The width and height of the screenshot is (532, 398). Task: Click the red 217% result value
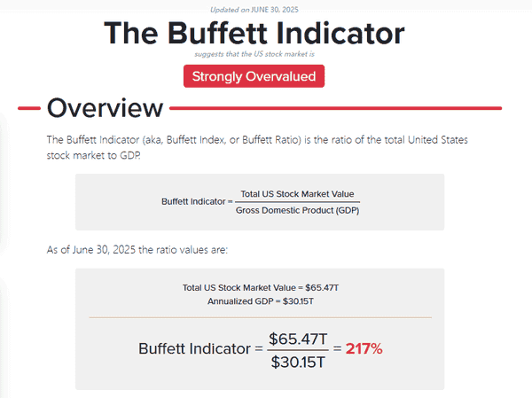point(364,348)
